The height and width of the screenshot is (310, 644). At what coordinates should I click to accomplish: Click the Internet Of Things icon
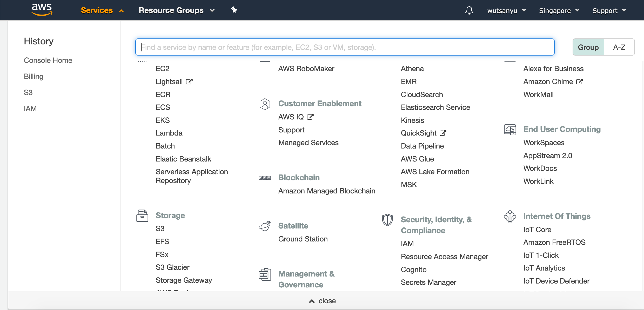pyautogui.click(x=510, y=217)
